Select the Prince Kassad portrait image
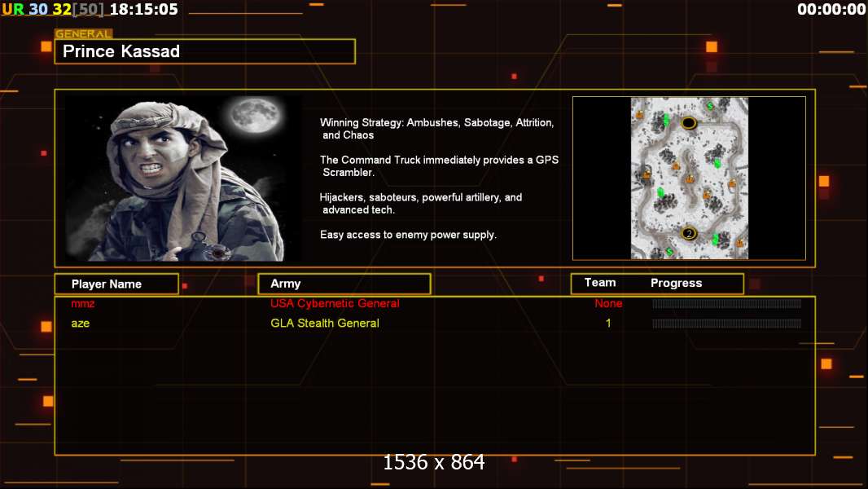Viewport: 868px width, 489px height. tap(183, 178)
